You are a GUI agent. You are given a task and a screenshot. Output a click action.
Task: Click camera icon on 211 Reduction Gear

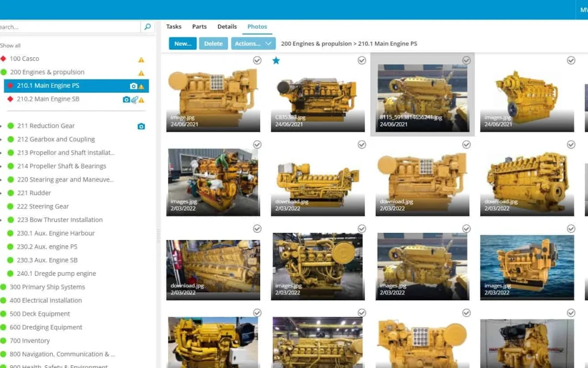click(x=141, y=126)
